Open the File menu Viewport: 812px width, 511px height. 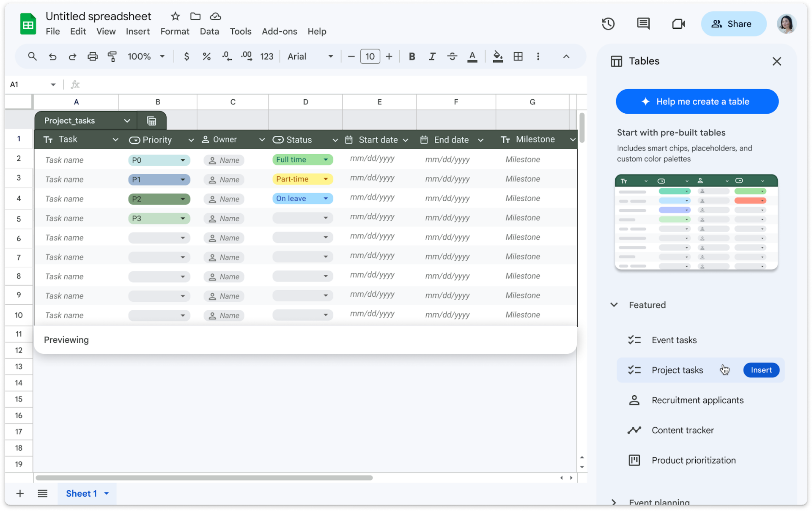[53, 31]
